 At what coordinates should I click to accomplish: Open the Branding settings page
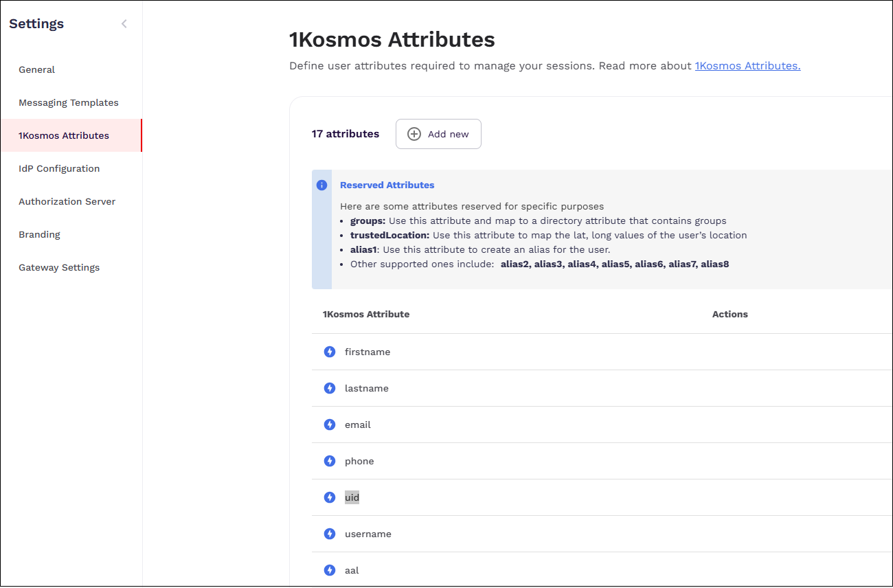[x=40, y=234]
